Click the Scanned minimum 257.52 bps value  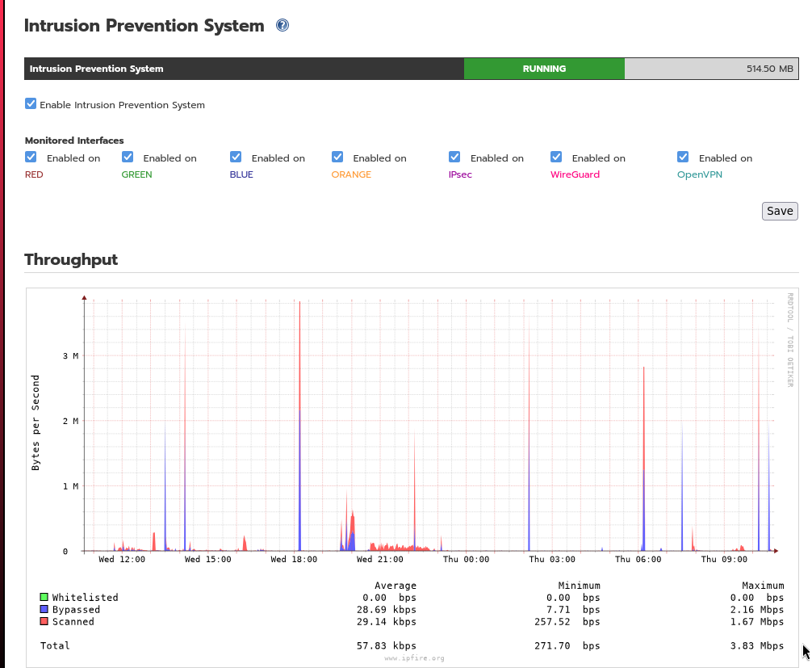567,621
